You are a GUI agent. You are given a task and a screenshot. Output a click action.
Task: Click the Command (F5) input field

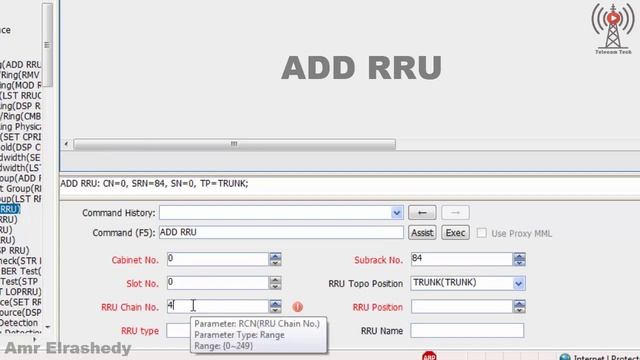pyautogui.click(x=281, y=232)
